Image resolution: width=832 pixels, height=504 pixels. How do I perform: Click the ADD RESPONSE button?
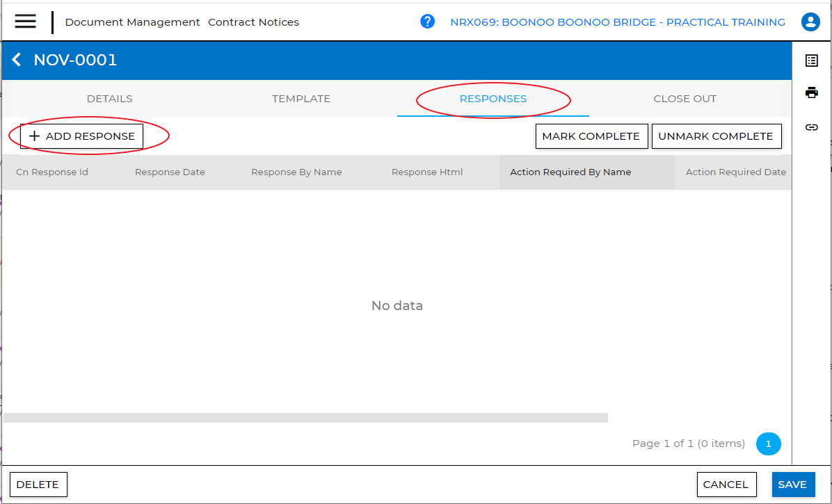point(81,136)
